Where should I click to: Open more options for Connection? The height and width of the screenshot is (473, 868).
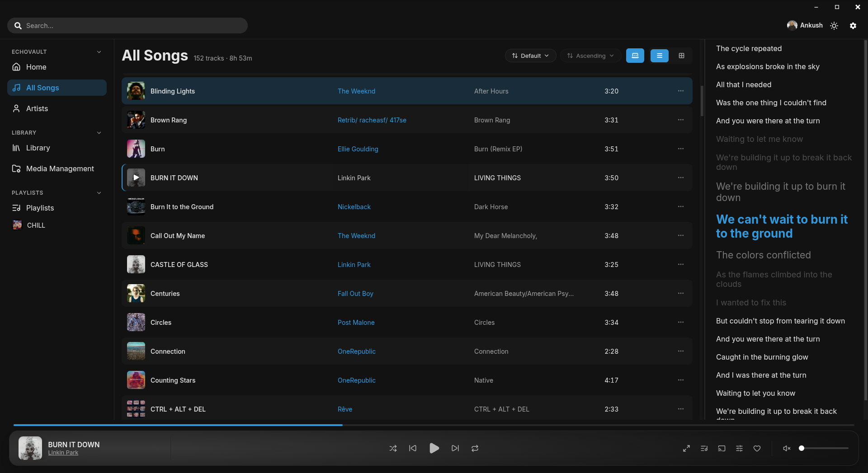[680, 351]
